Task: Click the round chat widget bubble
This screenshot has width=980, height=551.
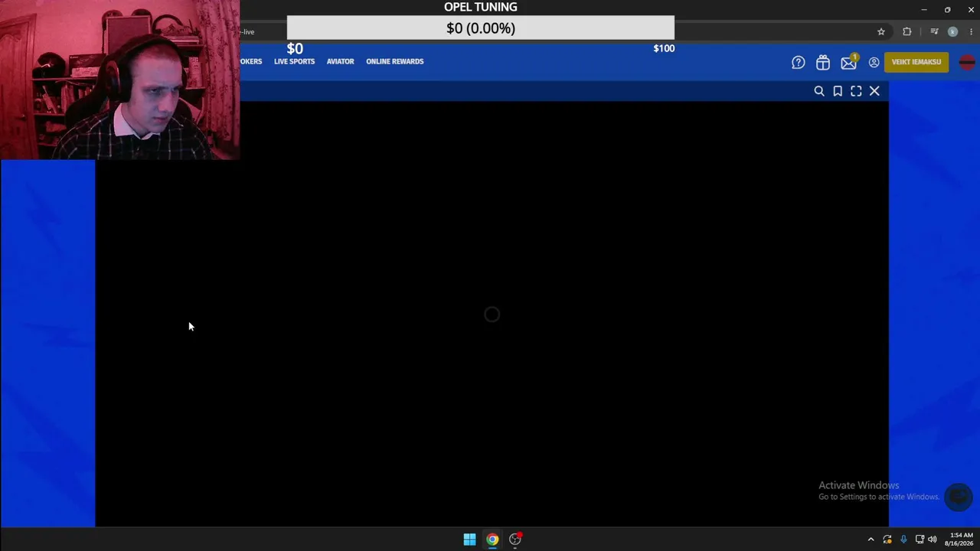Action: click(x=958, y=497)
